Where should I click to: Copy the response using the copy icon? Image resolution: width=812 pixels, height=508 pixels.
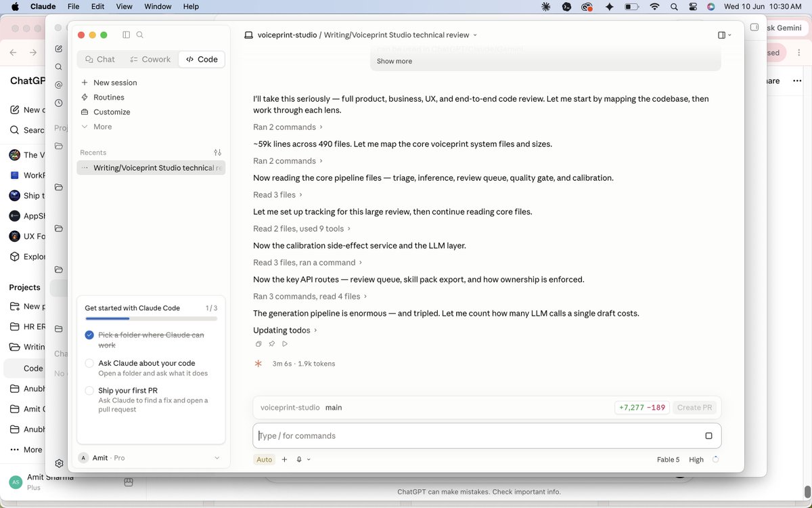click(x=258, y=344)
